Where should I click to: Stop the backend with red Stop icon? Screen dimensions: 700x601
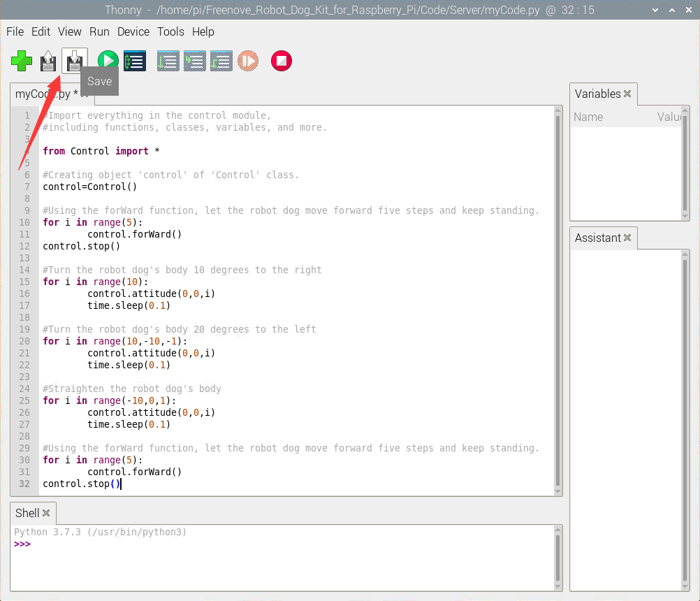point(282,61)
